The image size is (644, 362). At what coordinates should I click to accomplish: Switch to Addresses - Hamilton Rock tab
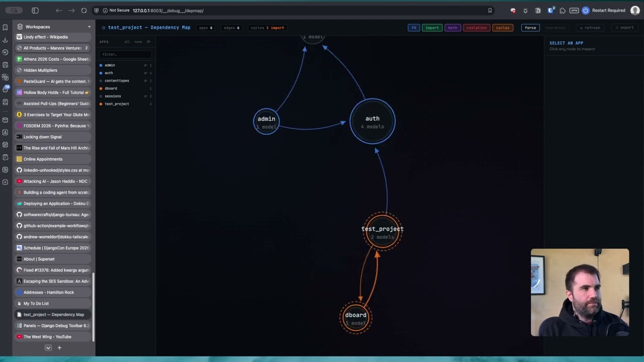[53, 292]
